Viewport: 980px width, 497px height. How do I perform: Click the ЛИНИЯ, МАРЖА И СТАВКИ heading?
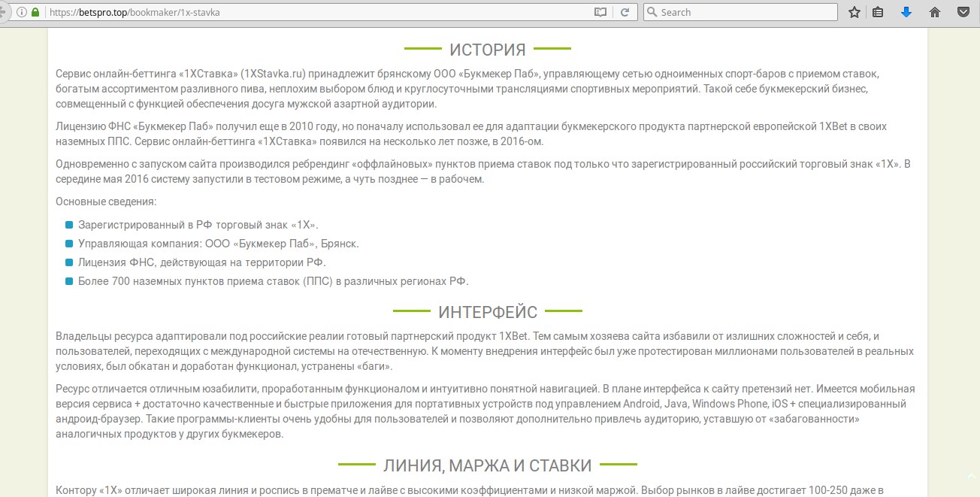pos(487,465)
